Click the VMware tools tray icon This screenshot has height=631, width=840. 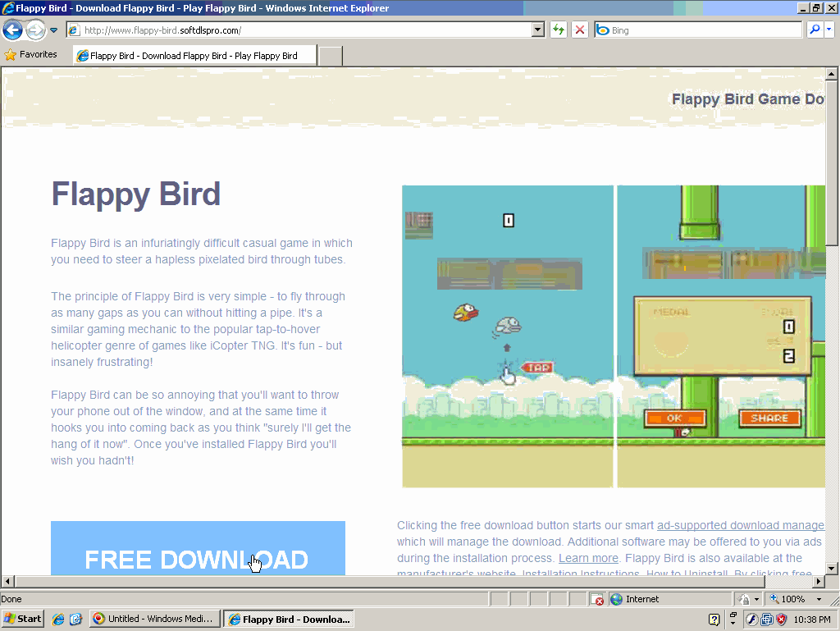[x=767, y=620]
